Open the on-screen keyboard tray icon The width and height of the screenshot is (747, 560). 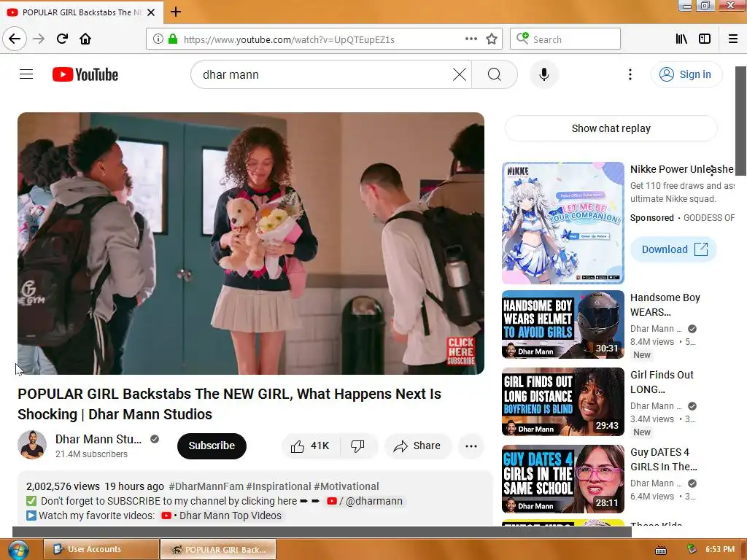(661, 550)
